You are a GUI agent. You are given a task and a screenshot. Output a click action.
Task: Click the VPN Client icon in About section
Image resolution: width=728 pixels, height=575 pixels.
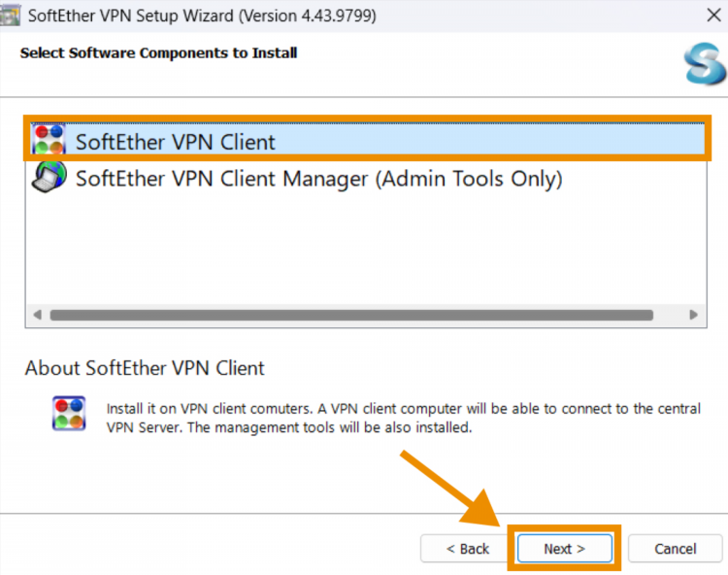(69, 414)
